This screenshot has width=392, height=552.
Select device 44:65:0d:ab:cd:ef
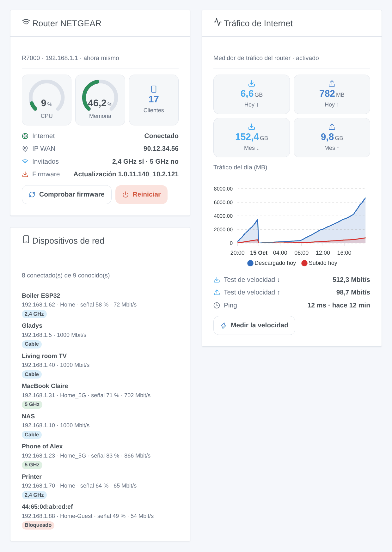click(47, 507)
